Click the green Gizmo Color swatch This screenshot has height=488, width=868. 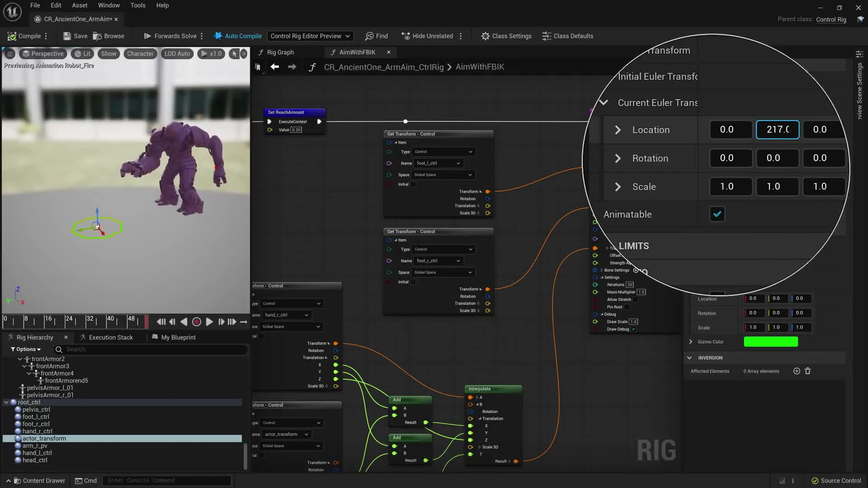[x=770, y=342]
